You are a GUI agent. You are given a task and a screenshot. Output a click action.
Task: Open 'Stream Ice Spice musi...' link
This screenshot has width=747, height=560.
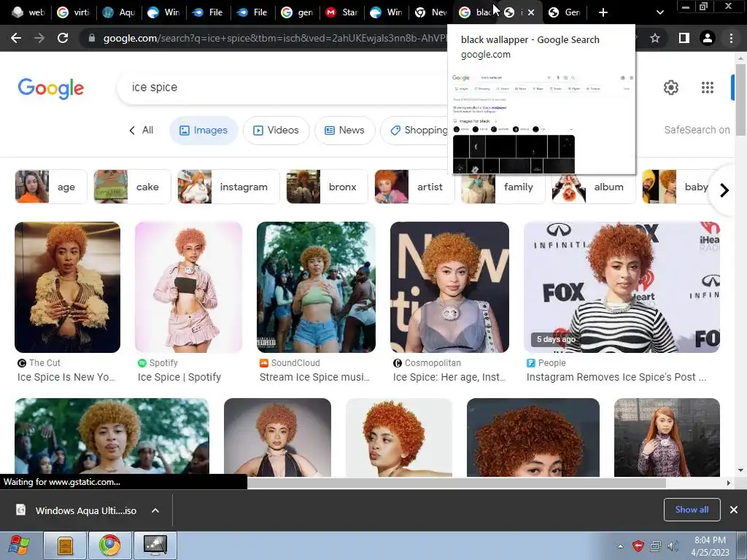point(314,377)
